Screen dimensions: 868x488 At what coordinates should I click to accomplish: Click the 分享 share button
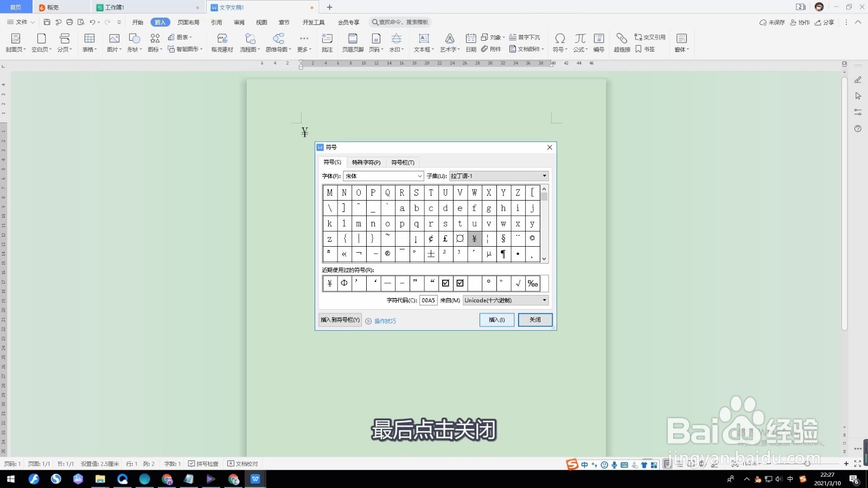[x=825, y=22]
